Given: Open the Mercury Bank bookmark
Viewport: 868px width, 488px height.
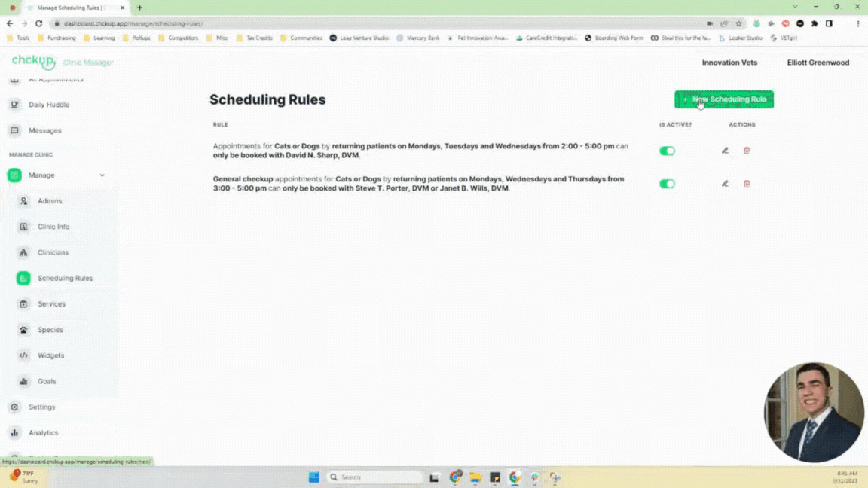Looking at the screenshot, I should pos(418,38).
